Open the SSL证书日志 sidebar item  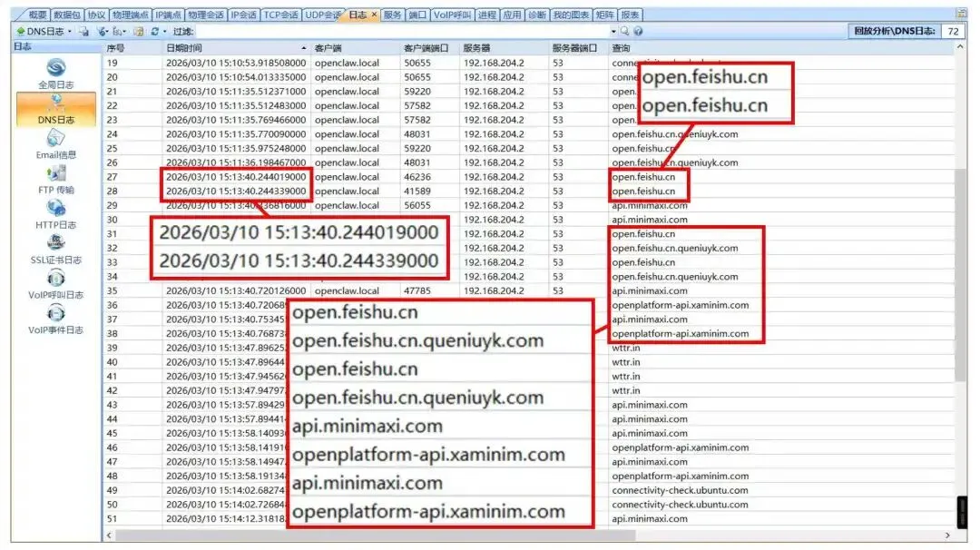pos(55,250)
